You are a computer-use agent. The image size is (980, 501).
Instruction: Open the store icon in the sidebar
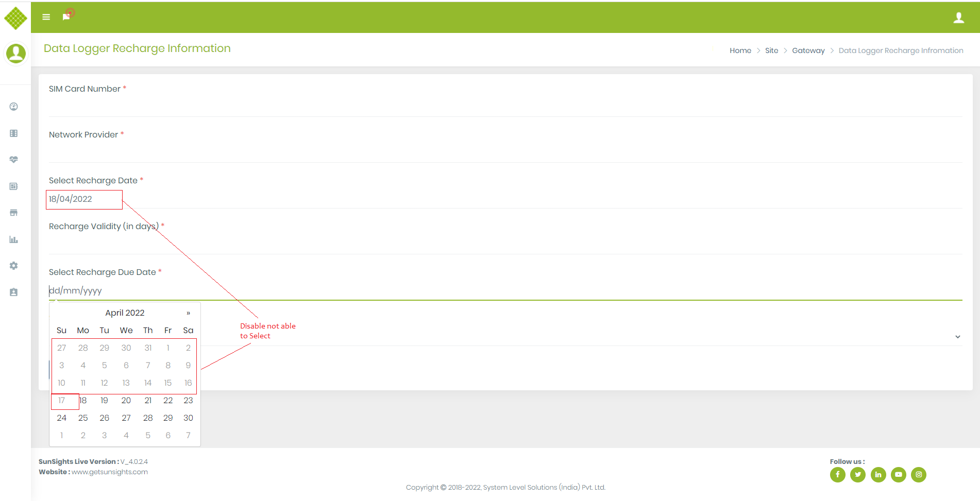coord(13,213)
